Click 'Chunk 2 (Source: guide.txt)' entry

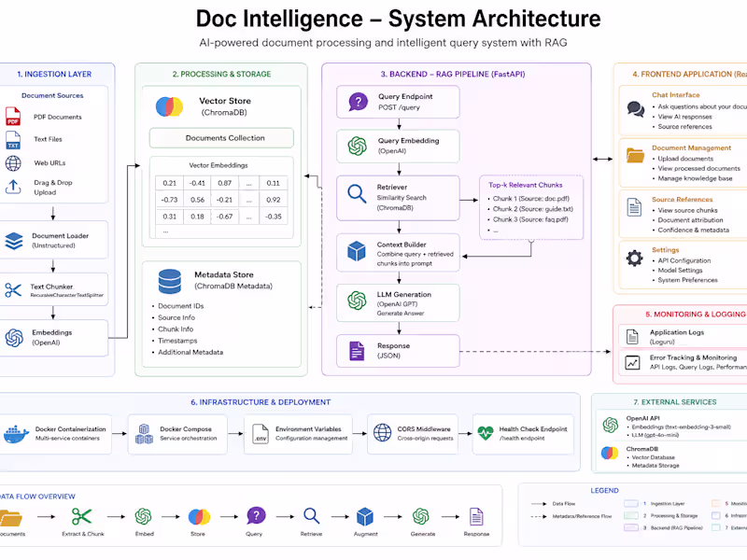tap(532, 209)
